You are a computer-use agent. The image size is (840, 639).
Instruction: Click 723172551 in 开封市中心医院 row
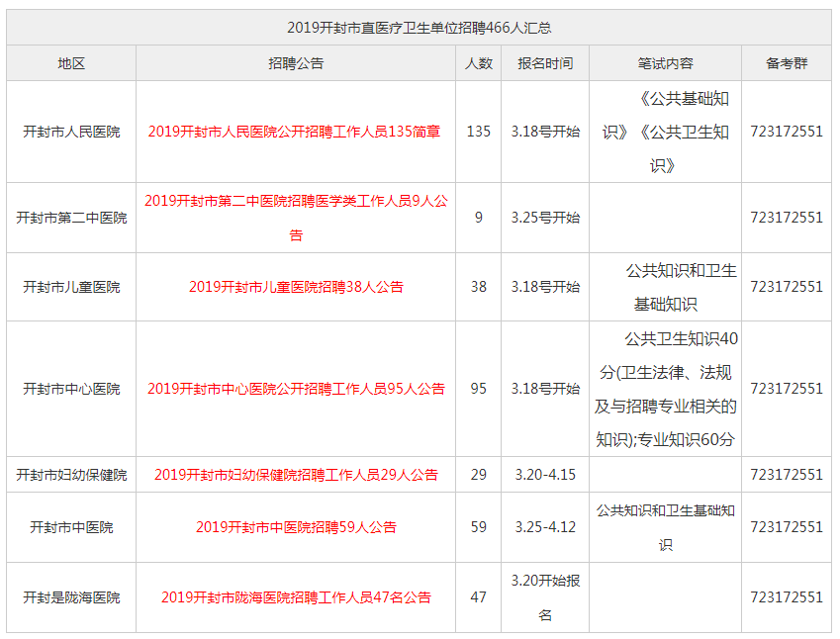coord(787,389)
